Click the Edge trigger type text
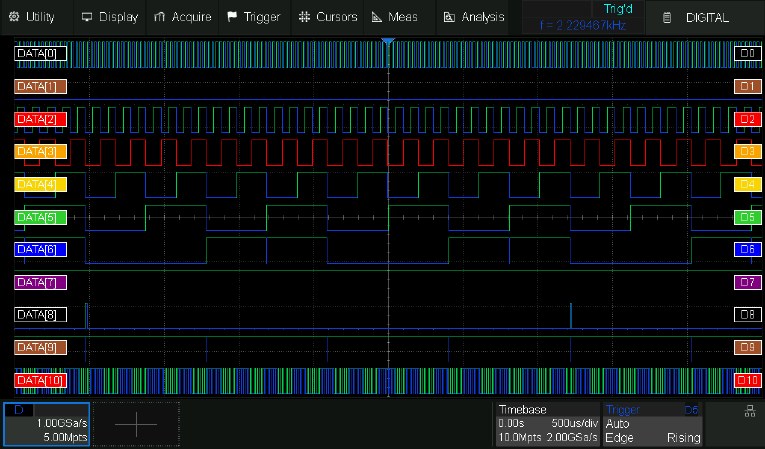765x449 pixels. tap(619, 437)
